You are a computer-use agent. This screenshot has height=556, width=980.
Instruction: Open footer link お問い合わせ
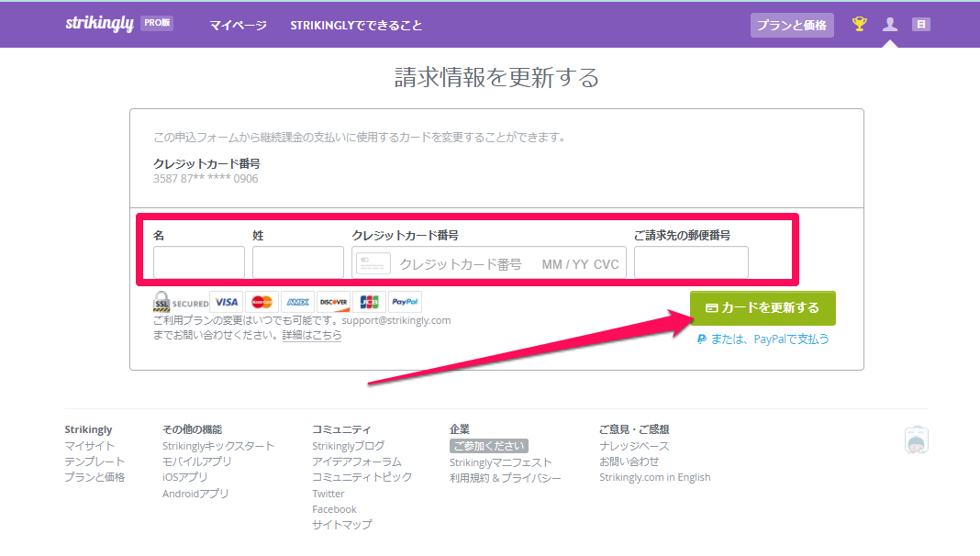[629, 461]
